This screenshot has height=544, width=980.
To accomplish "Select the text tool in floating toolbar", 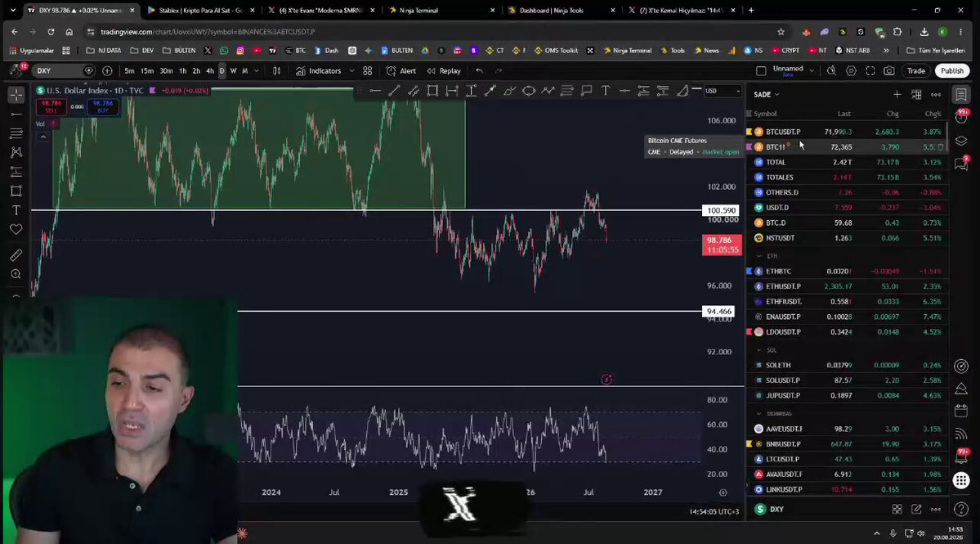I will [x=605, y=92].
